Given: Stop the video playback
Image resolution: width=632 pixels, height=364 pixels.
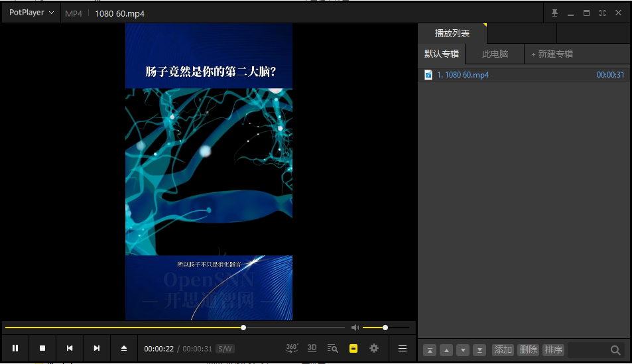Looking at the screenshot, I should [42, 348].
